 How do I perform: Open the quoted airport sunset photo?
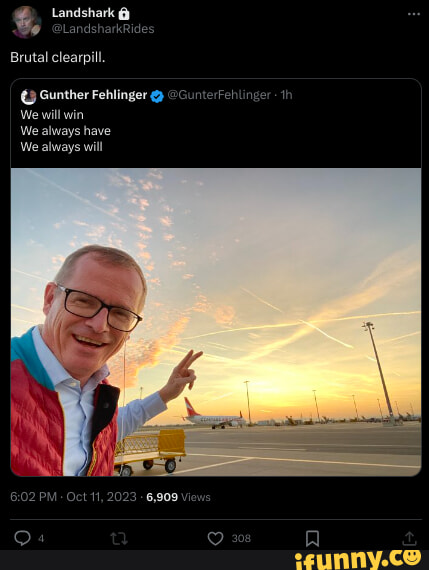pyautogui.click(x=216, y=322)
